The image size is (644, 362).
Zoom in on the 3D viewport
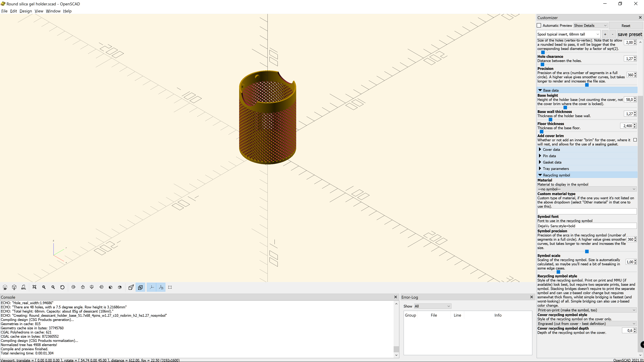(44, 287)
